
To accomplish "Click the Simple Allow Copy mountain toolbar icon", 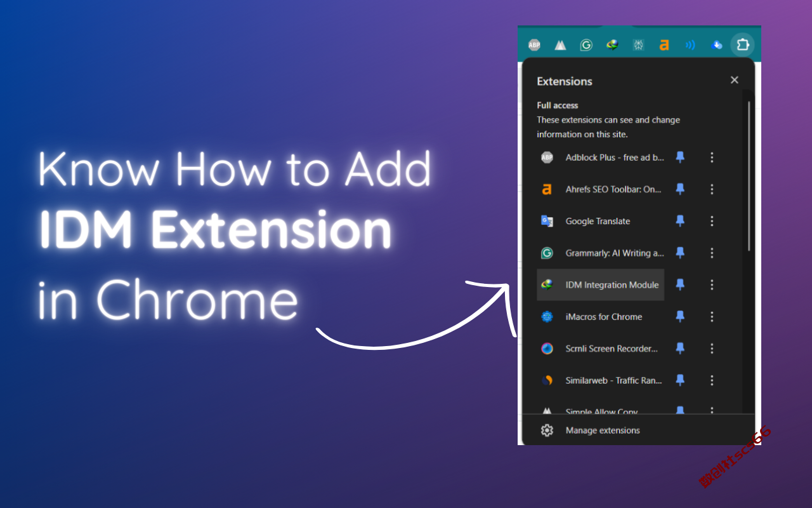I will pos(560,45).
